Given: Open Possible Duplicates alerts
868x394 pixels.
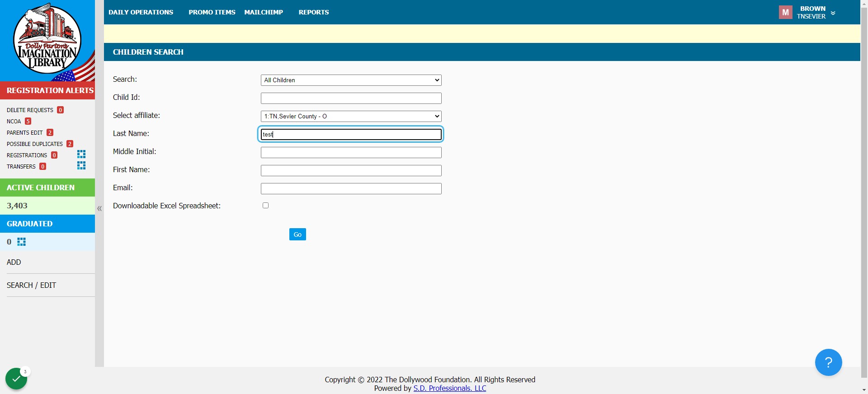Looking at the screenshot, I should pyautogui.click(x=40, y=144).
